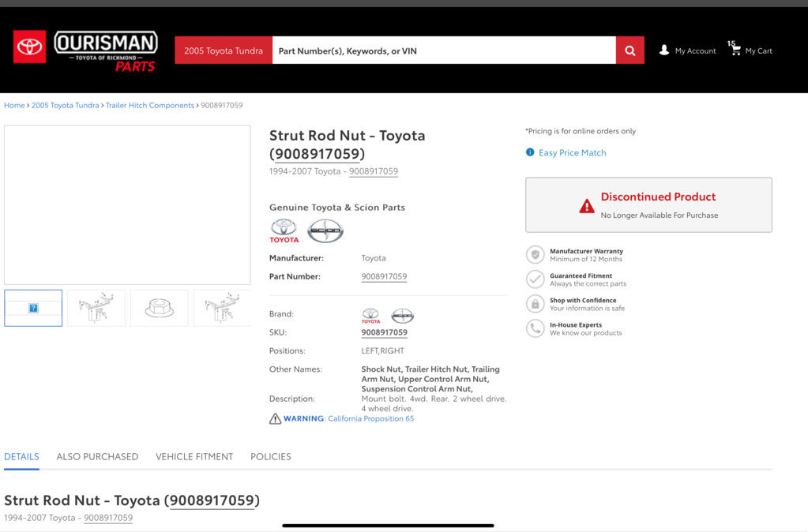Screen dimensions: 808x532
Task: Select the fourth thumbnail hitch diagram
Action: pos(222,308)
